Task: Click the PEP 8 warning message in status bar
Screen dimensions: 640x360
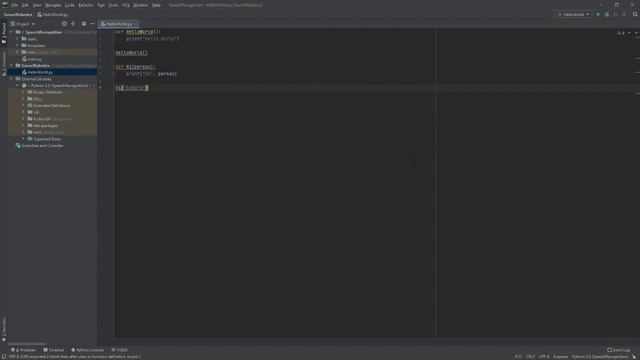Action: pyautogui.click(x=75, y=356)
